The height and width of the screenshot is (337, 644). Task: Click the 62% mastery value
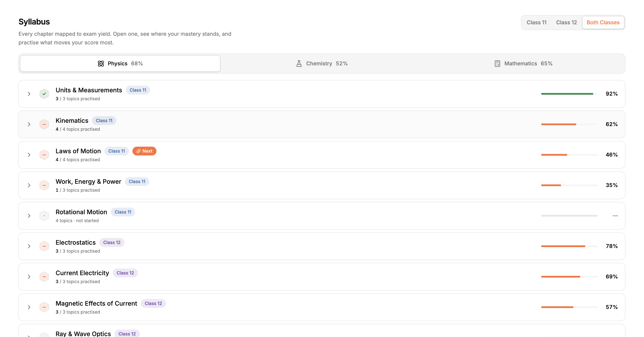[612, 124]
